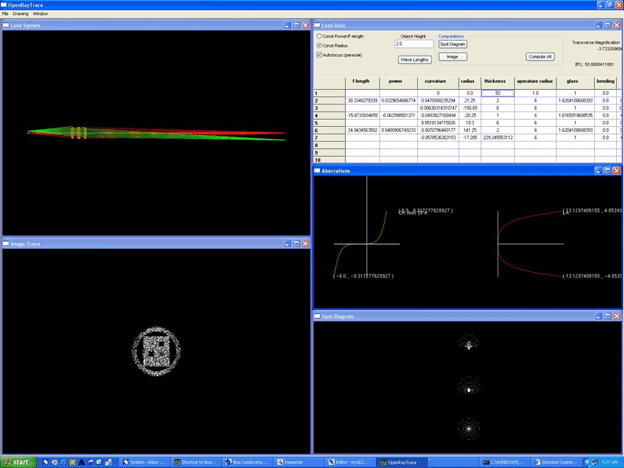Switch to C:\WINDOWS taskbar item
The image size is (624, 468).
click(505, 462)
